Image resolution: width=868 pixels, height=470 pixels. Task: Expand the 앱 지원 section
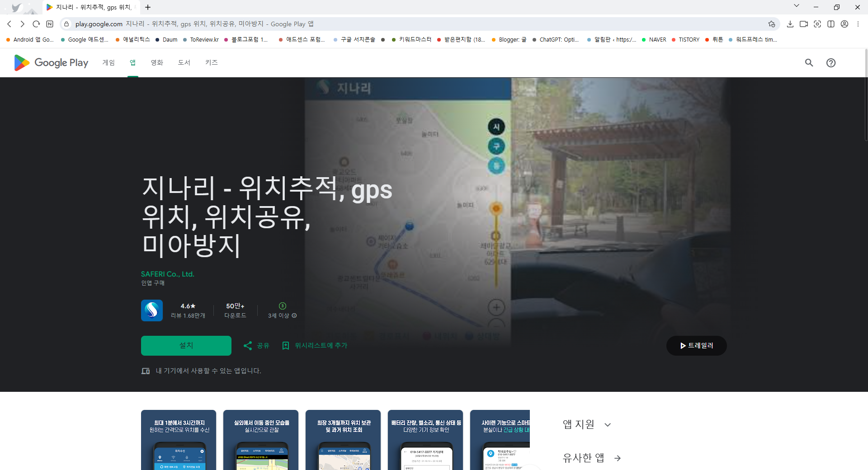(x=608, y=424)
